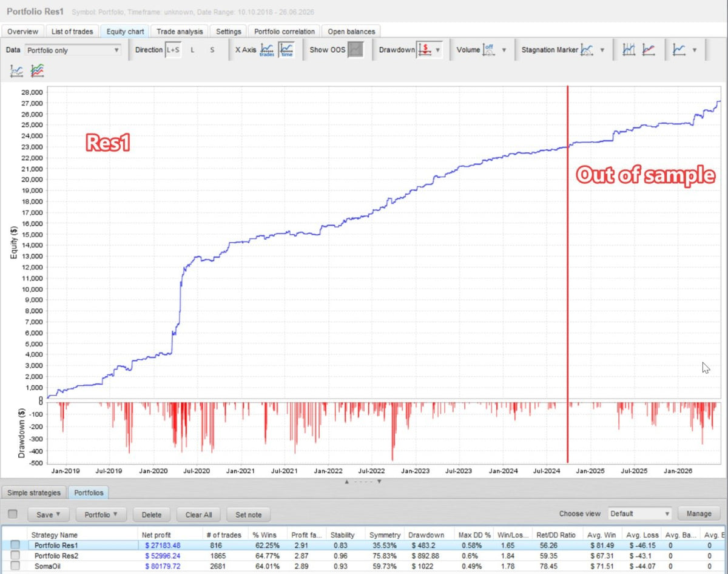
Task: Switch to the List of trades tab
Action: tap(72, 32)
